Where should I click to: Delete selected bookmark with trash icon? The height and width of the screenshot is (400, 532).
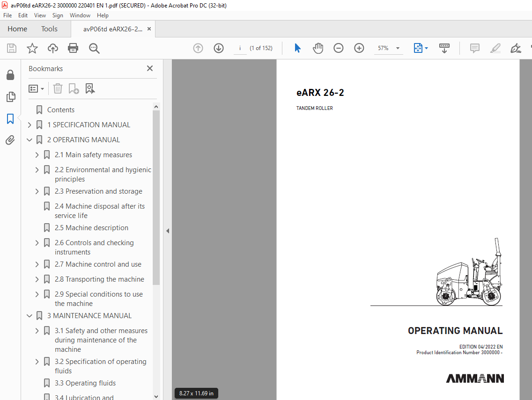pos(58,88)
